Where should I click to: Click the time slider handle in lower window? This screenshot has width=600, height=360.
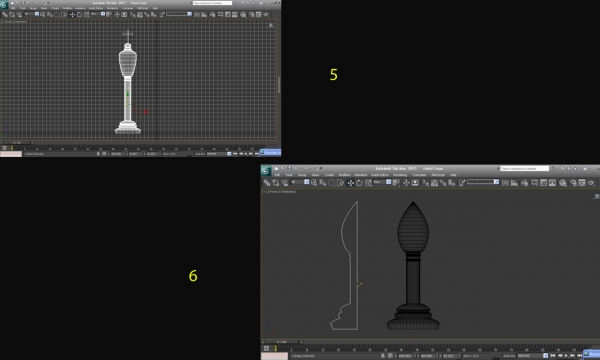(282, 342)
